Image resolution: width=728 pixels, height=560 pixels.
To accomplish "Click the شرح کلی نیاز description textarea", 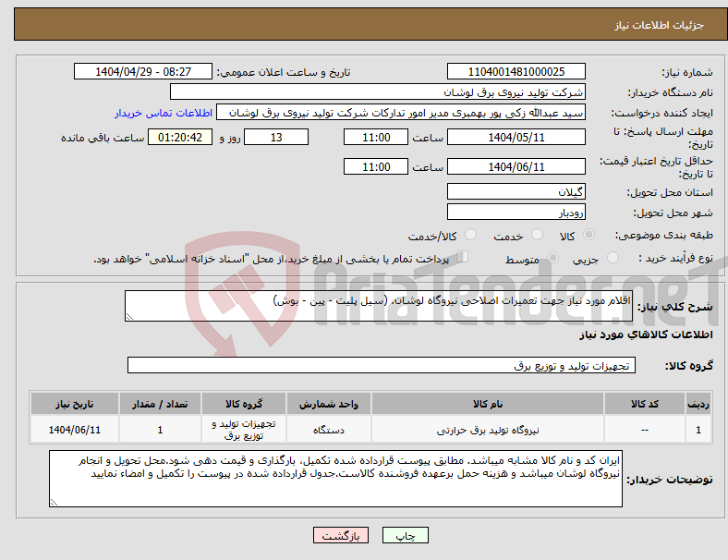I will click(x=379, y=306).
